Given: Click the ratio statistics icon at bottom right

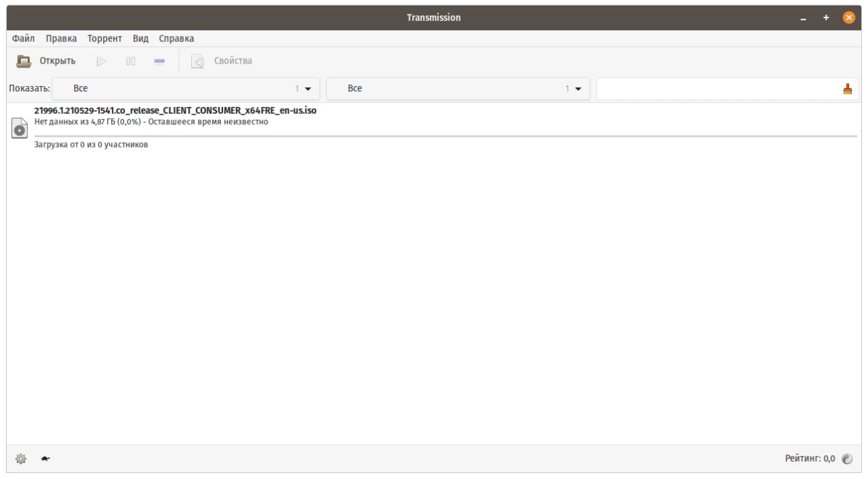Looking at the screenshot, I should coord(847,459).
